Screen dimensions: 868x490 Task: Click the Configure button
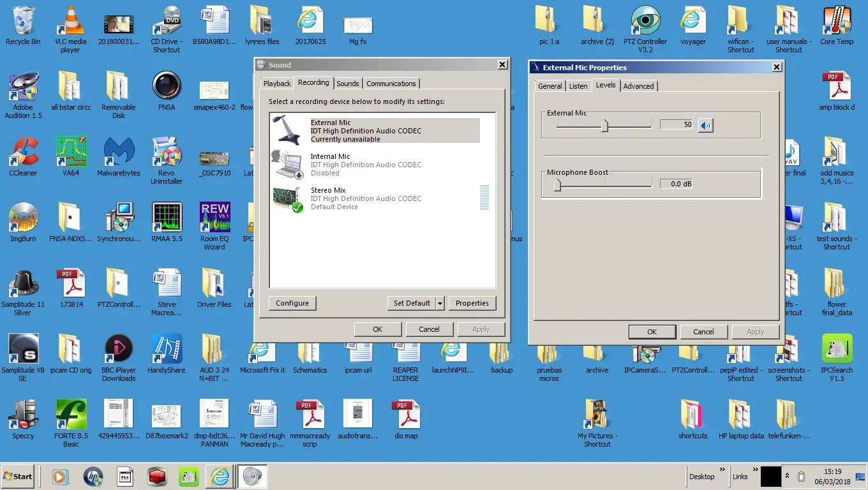point(292,304)
